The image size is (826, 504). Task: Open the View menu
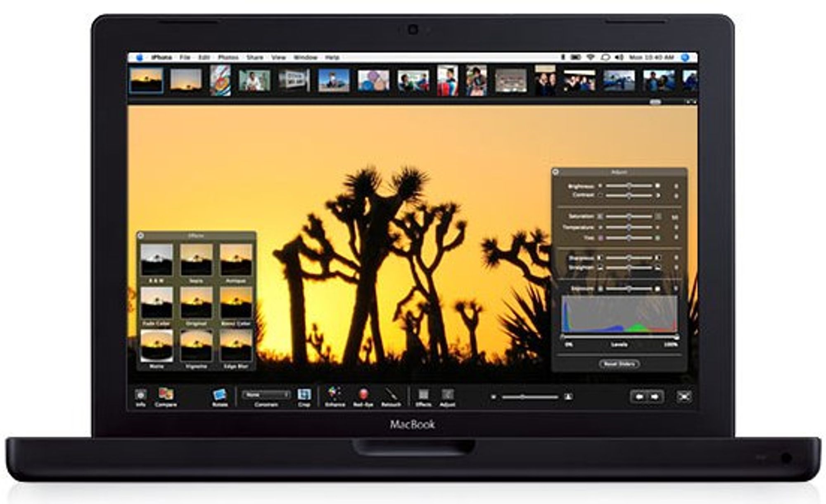[278, 57]
